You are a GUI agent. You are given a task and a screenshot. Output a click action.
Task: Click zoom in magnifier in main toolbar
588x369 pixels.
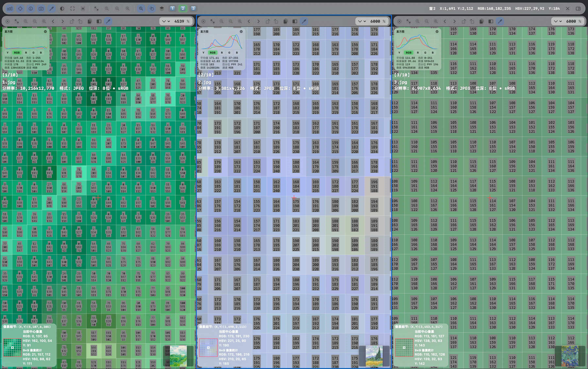point(128,8)
